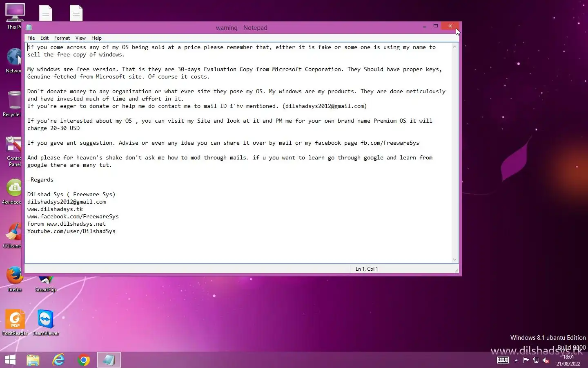The width and height of the screenshot is (588, 368).
Task: Launch Google Chrome from the taskbar
Action: pyautogui.click(x=84, y=360)
